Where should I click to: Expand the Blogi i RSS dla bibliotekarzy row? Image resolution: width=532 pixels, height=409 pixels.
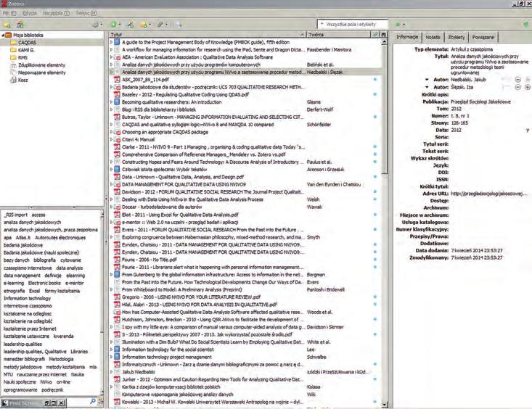coord(111,110)
